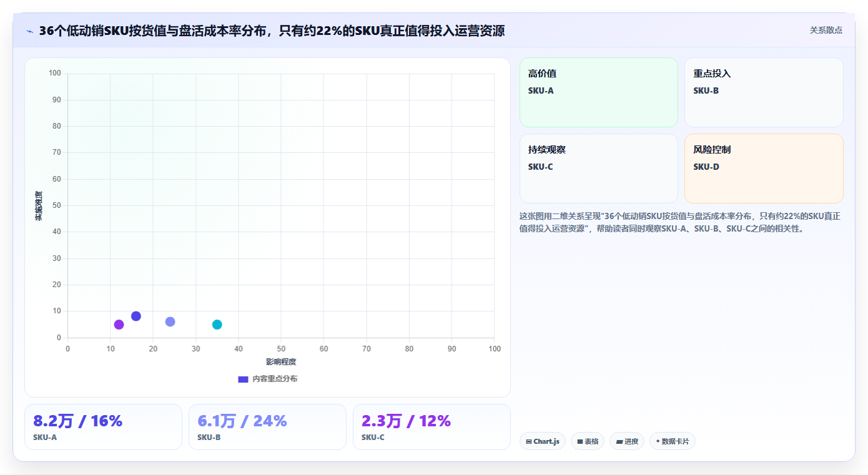Open the 持续观察 SKU-C quadrant card
This screenshot has height=475, width=868.
[x=599, y=169]
